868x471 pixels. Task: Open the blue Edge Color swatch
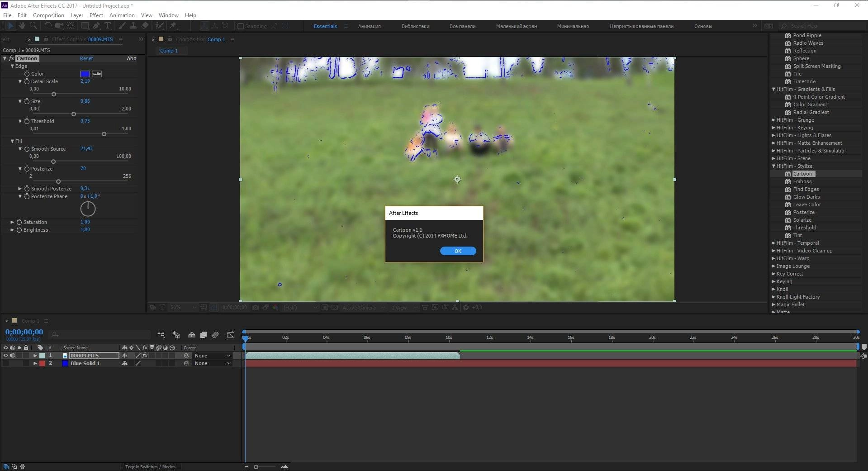[x=85, y=74]
